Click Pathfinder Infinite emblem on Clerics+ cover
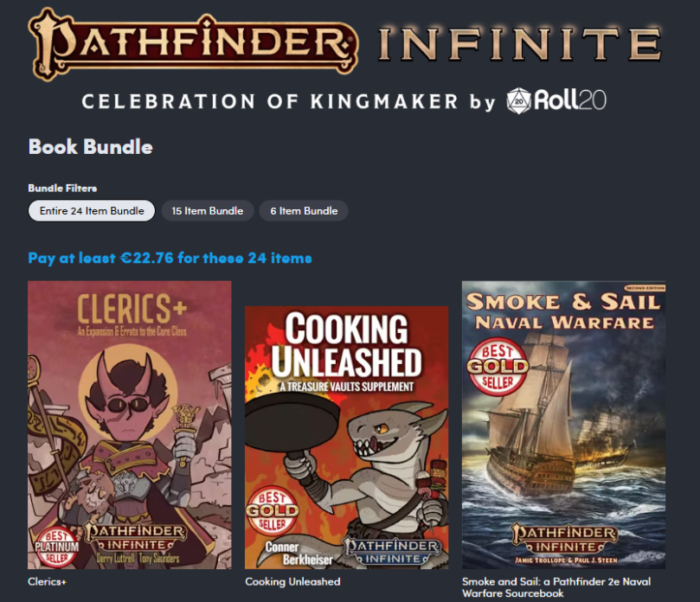700x602 pixels. [136, 538]
